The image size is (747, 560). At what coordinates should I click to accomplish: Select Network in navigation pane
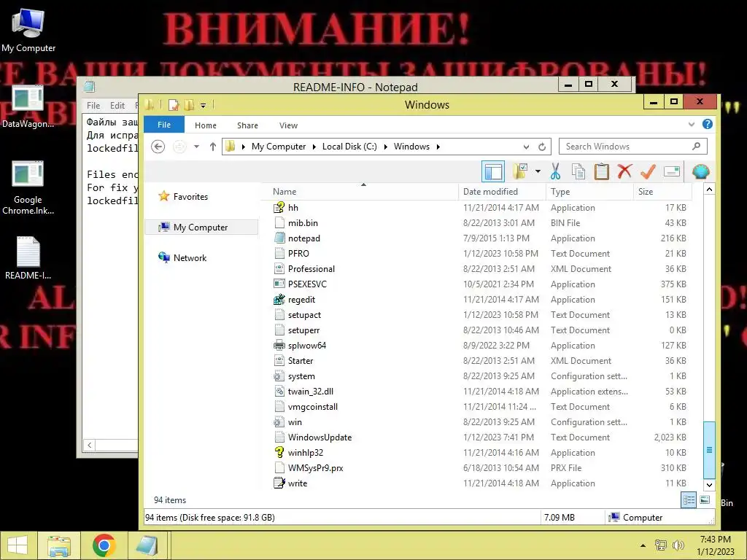point(190,258)
